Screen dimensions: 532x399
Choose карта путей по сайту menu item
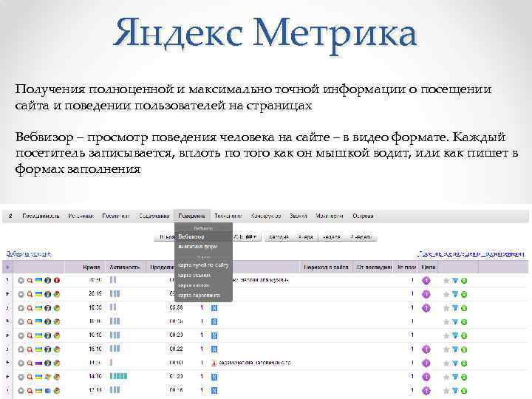(x=203, y=265)
